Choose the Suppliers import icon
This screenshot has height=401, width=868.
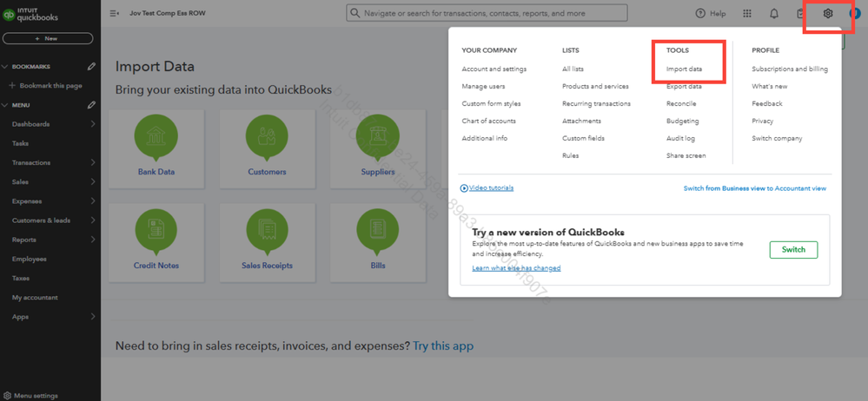(x=378, y=139)
